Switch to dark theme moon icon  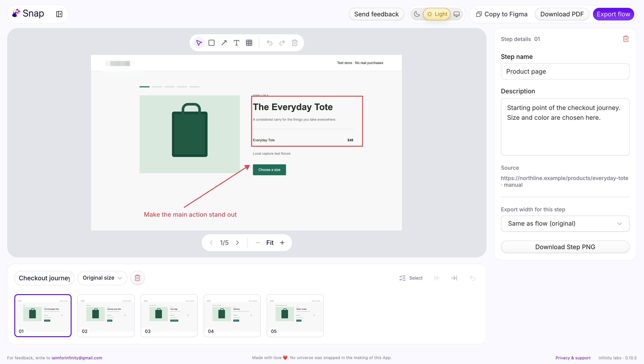(417, 14)
